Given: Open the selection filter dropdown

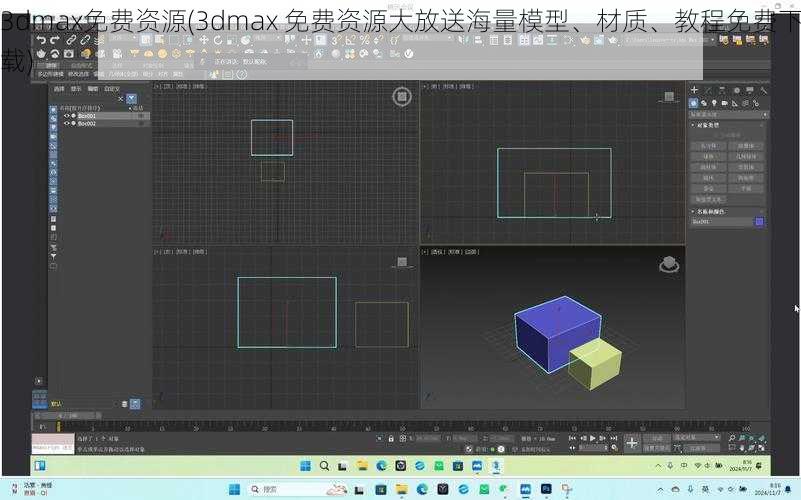Looking at the screenshot, I should [123, 39].
